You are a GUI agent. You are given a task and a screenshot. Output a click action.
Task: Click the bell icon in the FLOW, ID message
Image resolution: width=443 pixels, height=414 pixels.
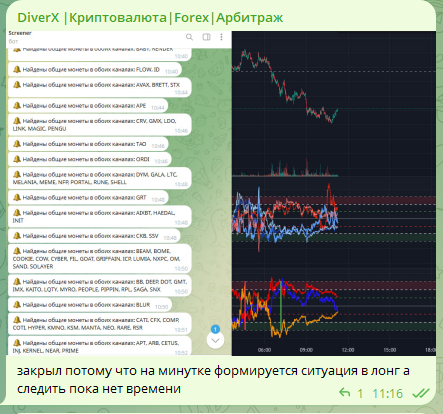17,69
